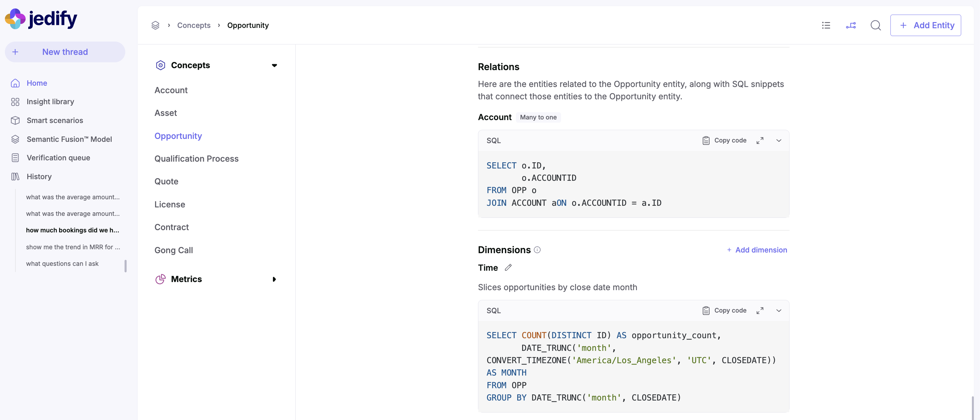Copy code of the Account relation SQL
The height and width of the screenshot is (420, 980).
pos(724,141)
